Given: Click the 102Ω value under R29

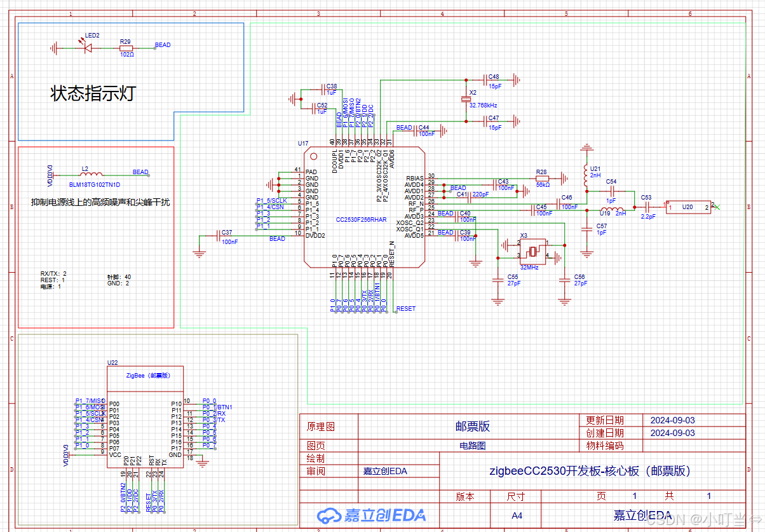Looking at the screenshot, I should [x=127, y=55].
